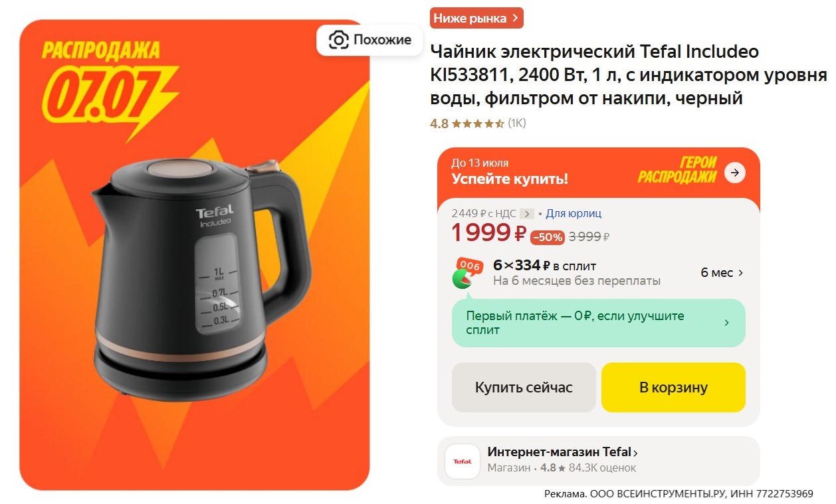Open the Ниже рынка badge chevron
Image resolution: width=836 pixels, height=504 pixels.
pyautogui.click(x=514, y=19)
